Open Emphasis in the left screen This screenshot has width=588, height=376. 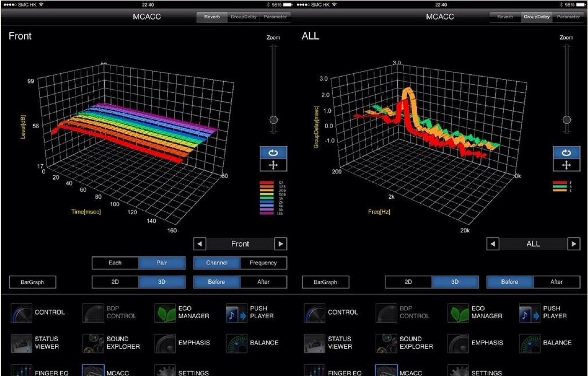(165, 343)
